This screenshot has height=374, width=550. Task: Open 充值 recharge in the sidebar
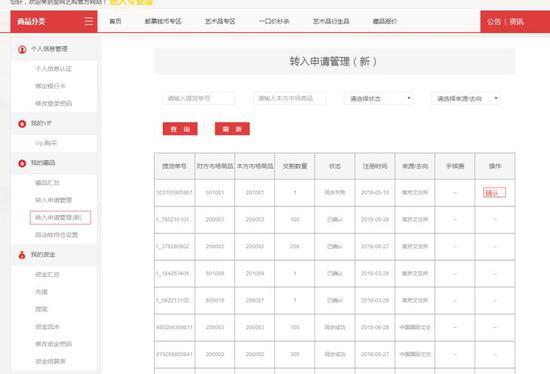(41, 292)
